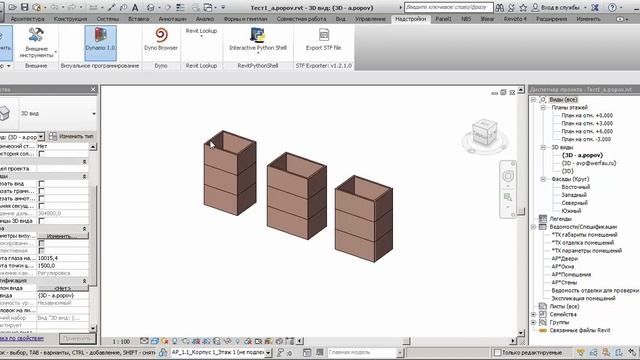This screenshot has width=640, height=360.
Task: Click the worksets icon in the status bar
Action: pos(163,352)
